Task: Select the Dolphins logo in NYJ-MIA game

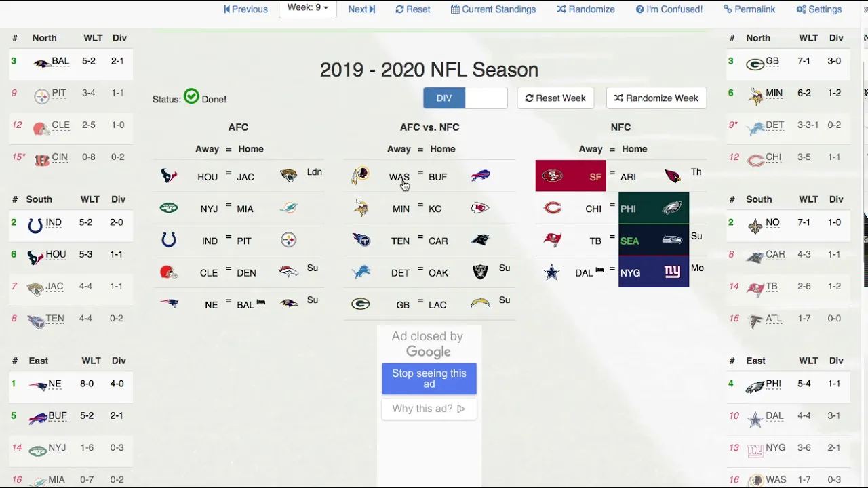Action: tap(289, 208)
